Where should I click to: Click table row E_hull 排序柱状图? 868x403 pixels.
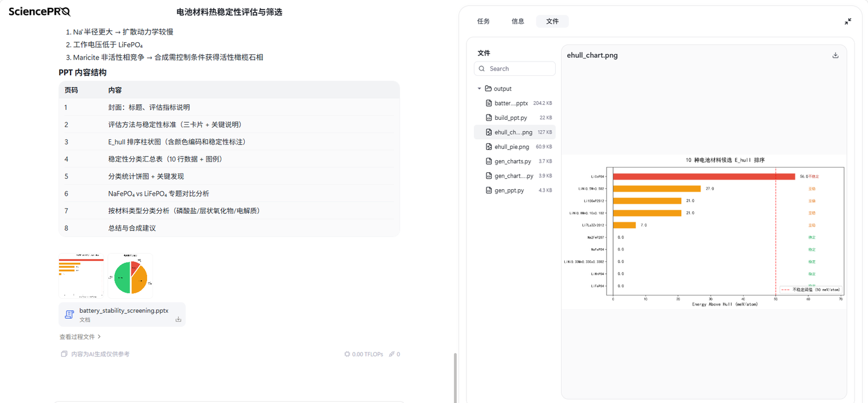(229, 142)
